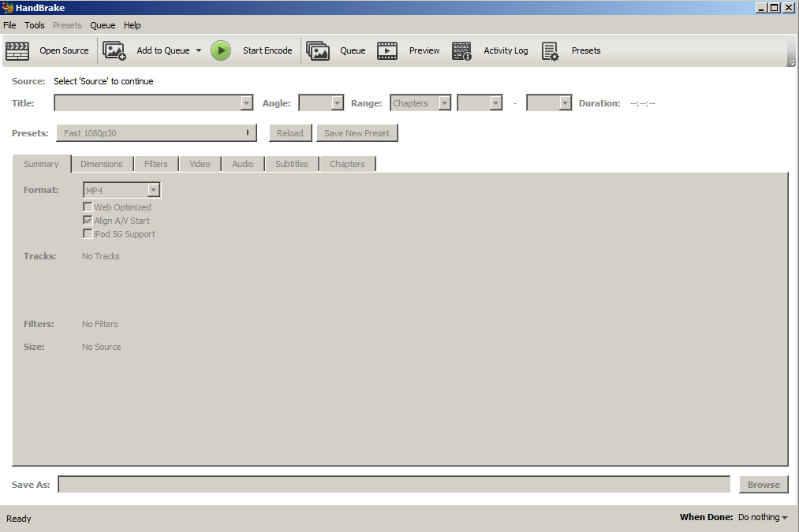The height and width of the screenshot is (532, 799).
Task: Click the Browse button
Action: tap(764, 485)
